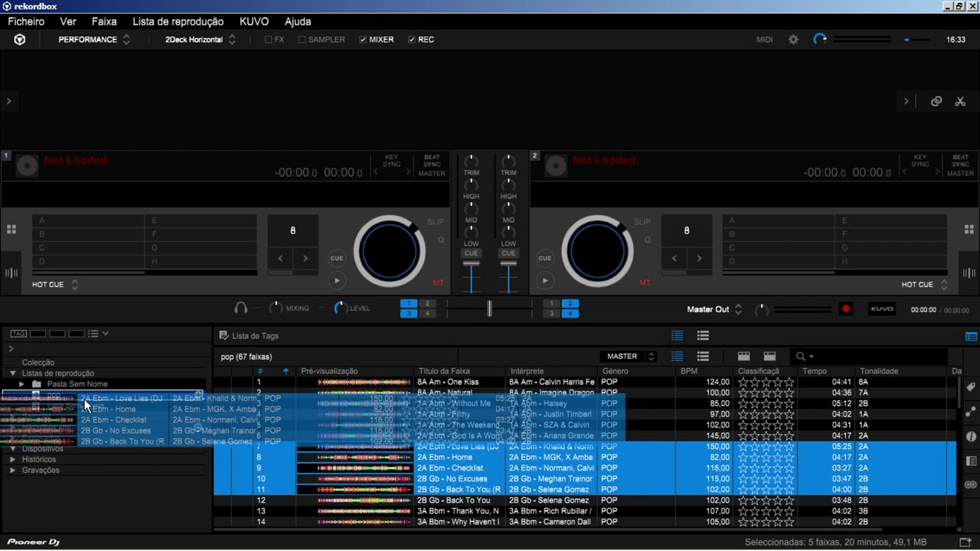Set rating stars for track 14

click(x=766, y=522)
